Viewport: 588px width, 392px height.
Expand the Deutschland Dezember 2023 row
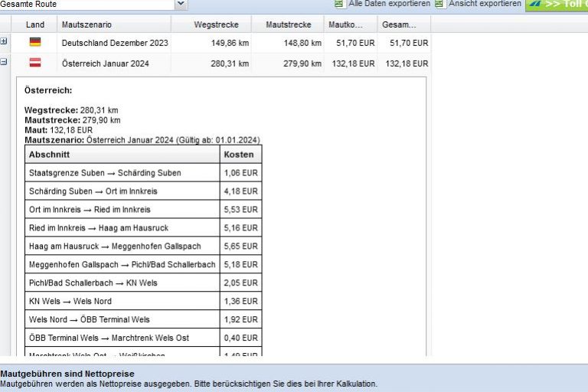pyautogui.click(x=5, y=42)
